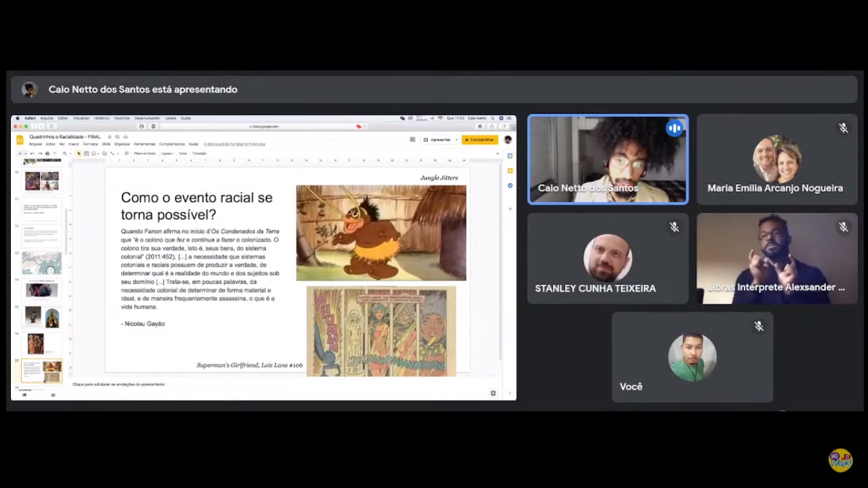Open the Layout dropdown
This screenshot has width=868, height=488.
click(x=166, y=154)
